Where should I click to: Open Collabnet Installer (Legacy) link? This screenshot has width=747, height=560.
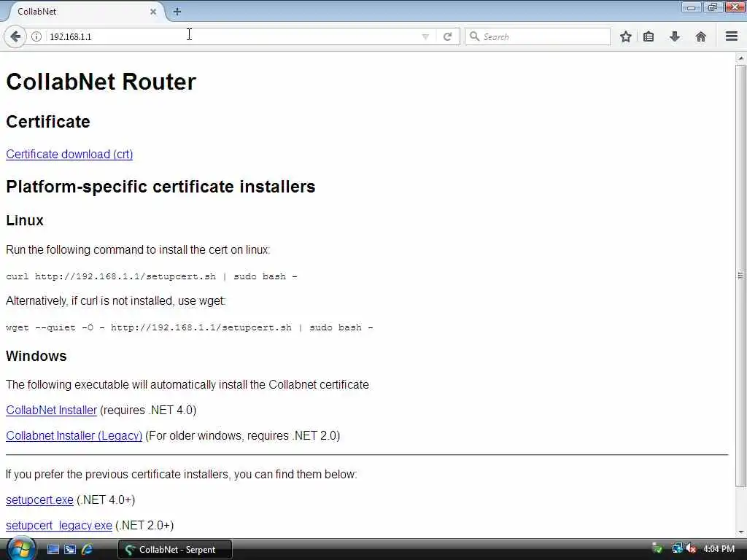click(74, 436)
